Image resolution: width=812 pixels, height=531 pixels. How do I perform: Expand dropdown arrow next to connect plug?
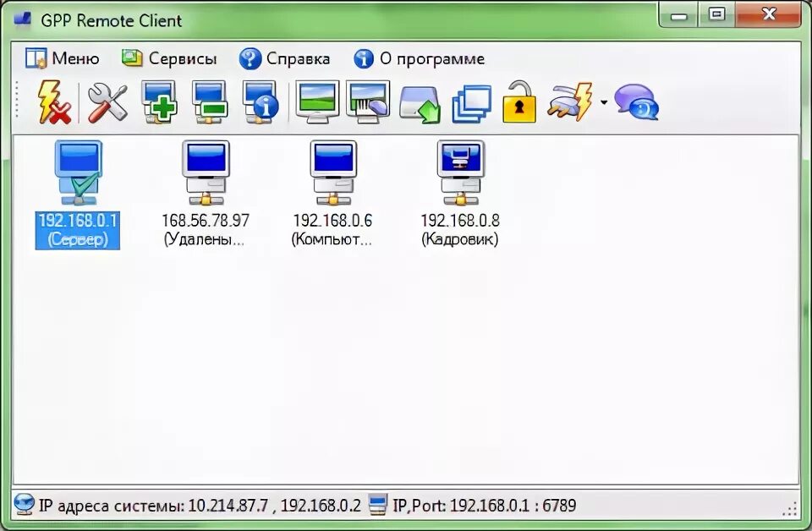pyautogui.click(x=604, y=102)
